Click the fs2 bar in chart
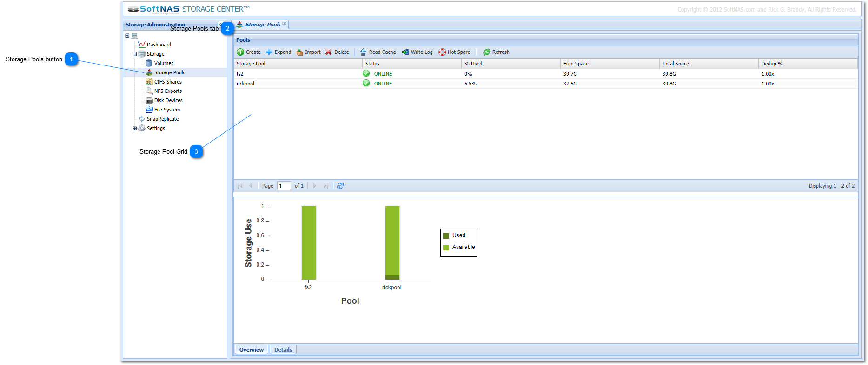868x365 pixels. coord(309,242)
